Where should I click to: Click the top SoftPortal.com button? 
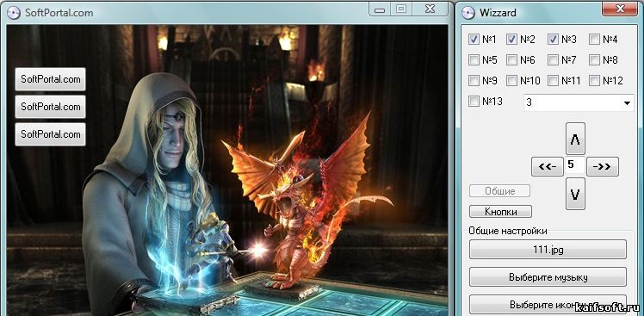(x=51, y=79)
